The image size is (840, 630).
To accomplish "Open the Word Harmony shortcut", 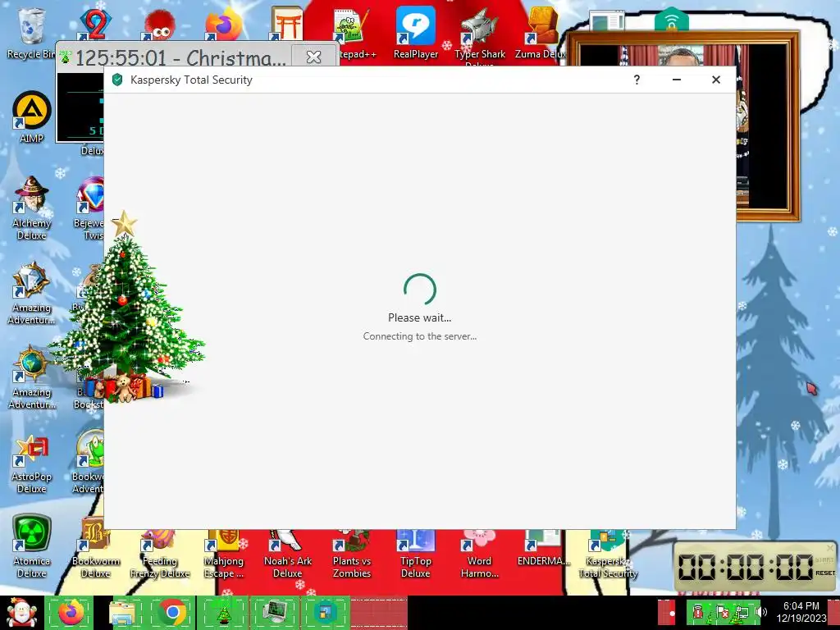I will (x=479, y=554).
